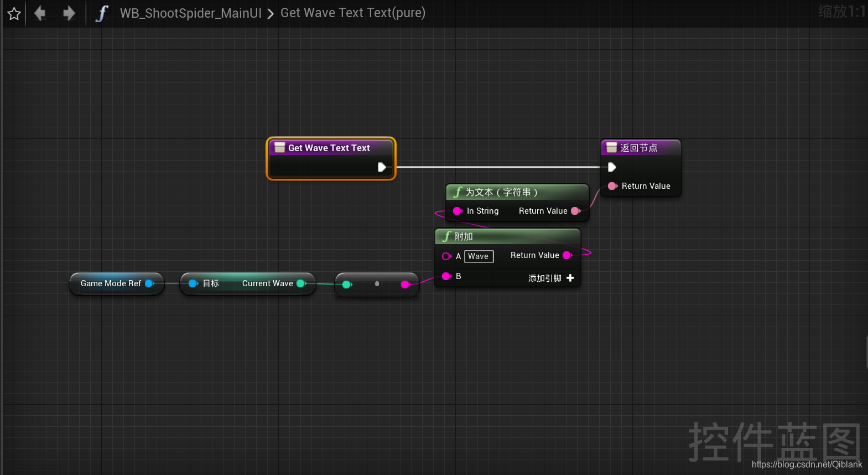
Task: Click the f icon on 附加 node
Action: tap(446, 236)
